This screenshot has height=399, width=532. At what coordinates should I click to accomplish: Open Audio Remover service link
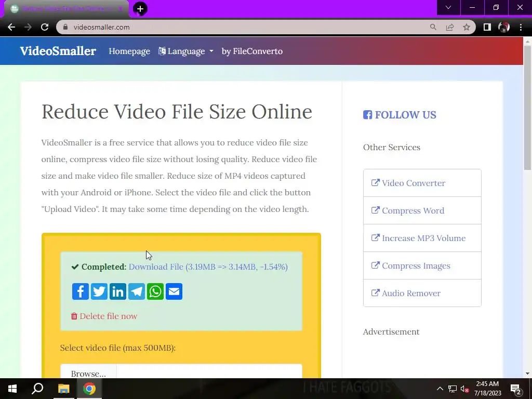(x=422, y=293)
